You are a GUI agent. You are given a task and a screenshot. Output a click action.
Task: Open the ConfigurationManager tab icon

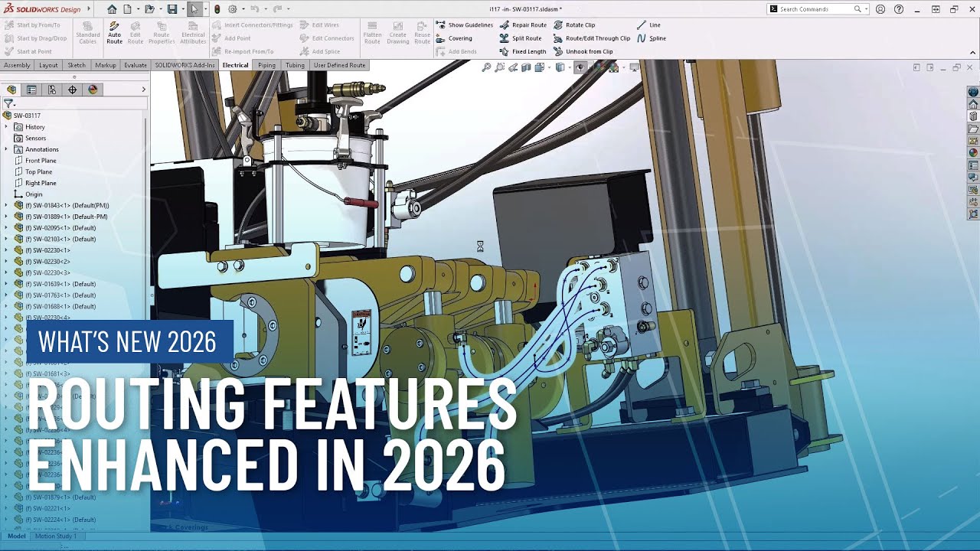(52, 90)
